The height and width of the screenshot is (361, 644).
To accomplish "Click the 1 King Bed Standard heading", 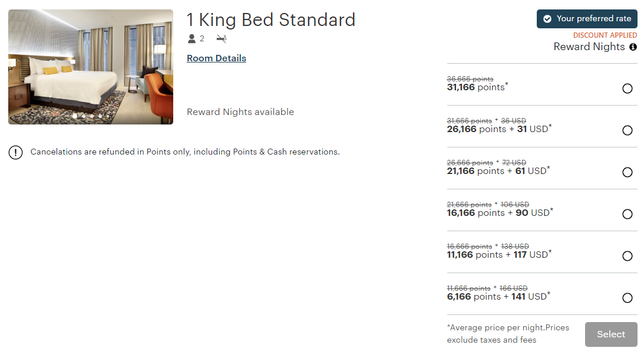I will 271,20.
